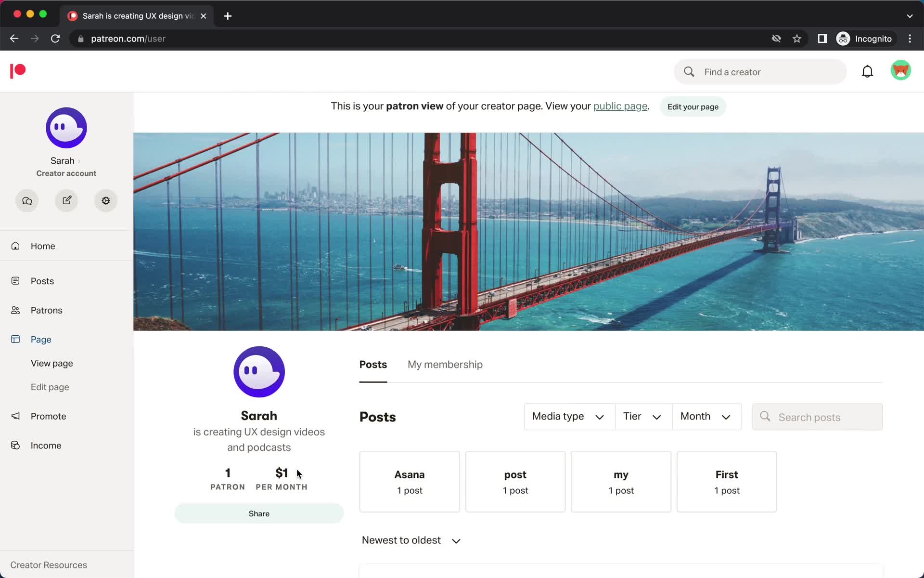This screenshot has width=924, height=578.
Task: Go back with browser back arrow
Action: (14, 39)
